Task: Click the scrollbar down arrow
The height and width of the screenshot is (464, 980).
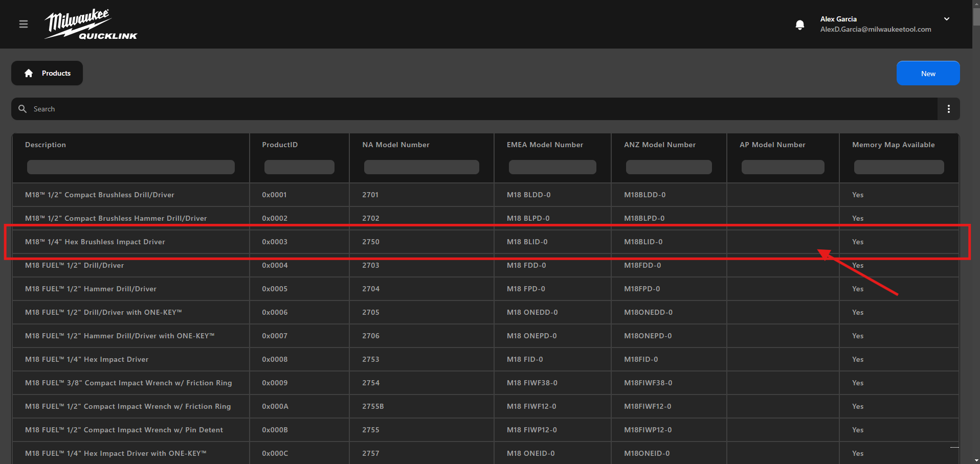Action: coord(976,461)
